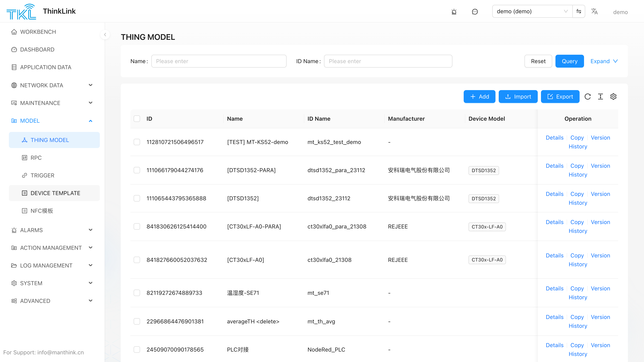Screen dimensions: 644x362
Task: Check the row for 温湿度-SE71
Action: coord(137,293)
